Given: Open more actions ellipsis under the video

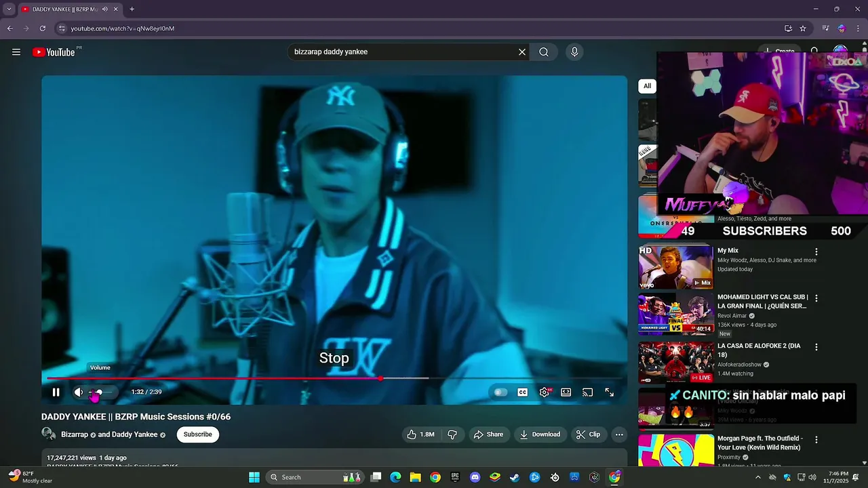Looking at the screenshot, I should 619,434.
